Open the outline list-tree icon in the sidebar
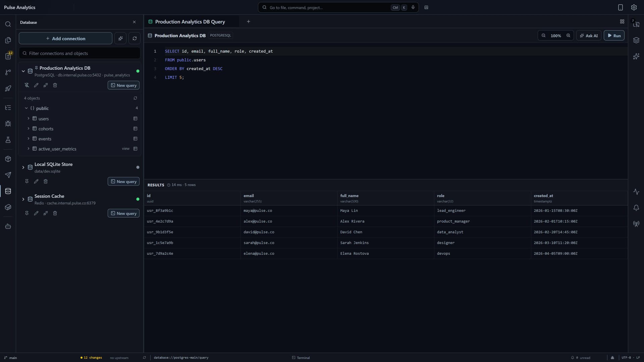Image resolution: width=644 pixels, height=362 pixels. click(8, 108)
